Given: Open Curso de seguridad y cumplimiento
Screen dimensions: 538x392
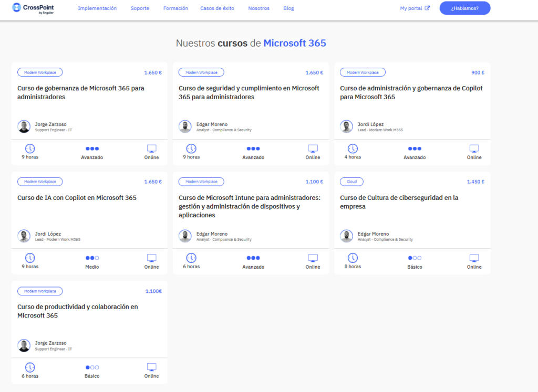Looking at the screenshot, I should (249, 92).
